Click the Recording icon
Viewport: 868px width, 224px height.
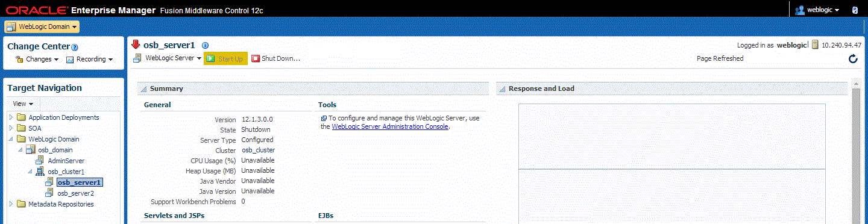pyautogui.click(x=70, y=59)
